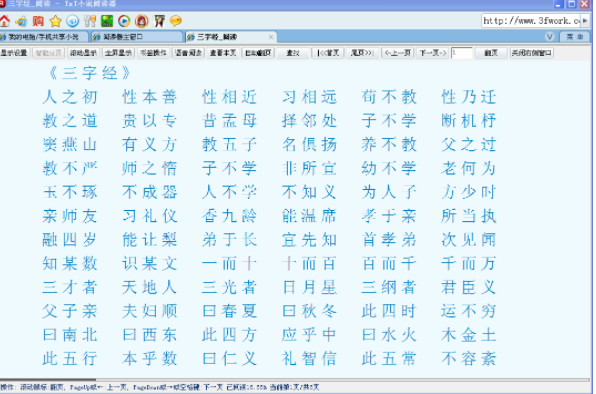Open favorites with the yellow star icon
The height and width of the screenshot is (394, 596).
55,21
